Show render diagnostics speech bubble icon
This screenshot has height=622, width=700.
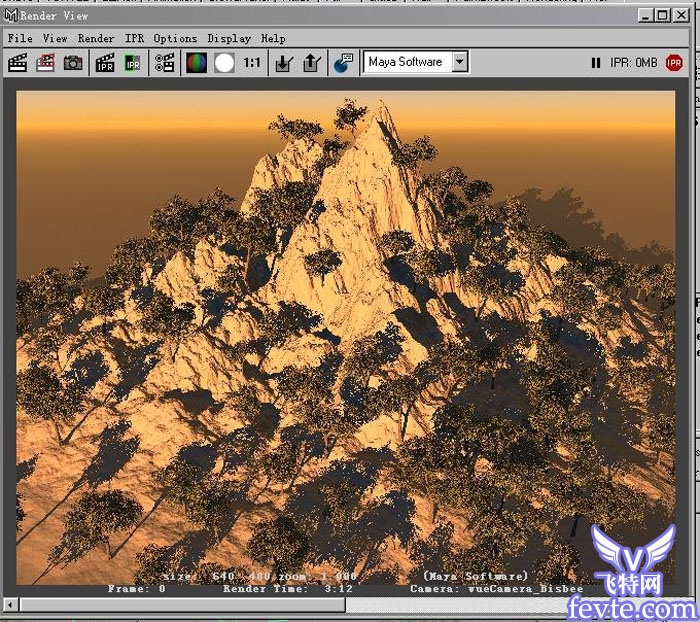tap(344, 63)
